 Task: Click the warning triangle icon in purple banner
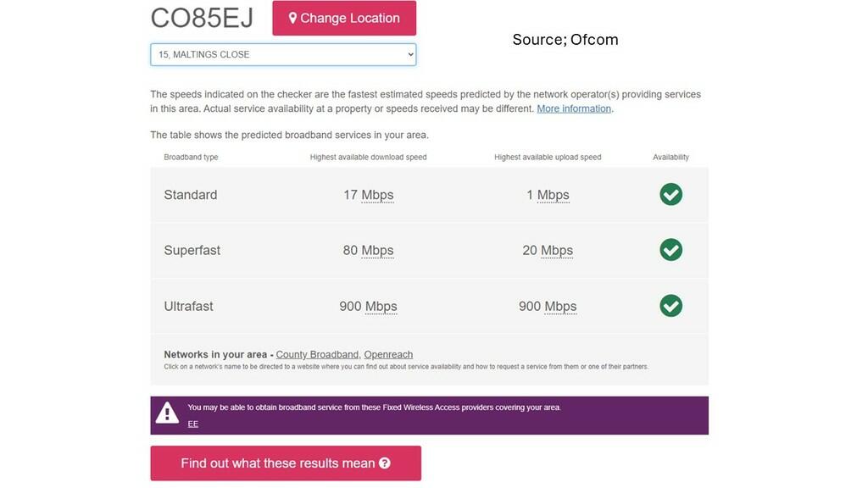167,413
